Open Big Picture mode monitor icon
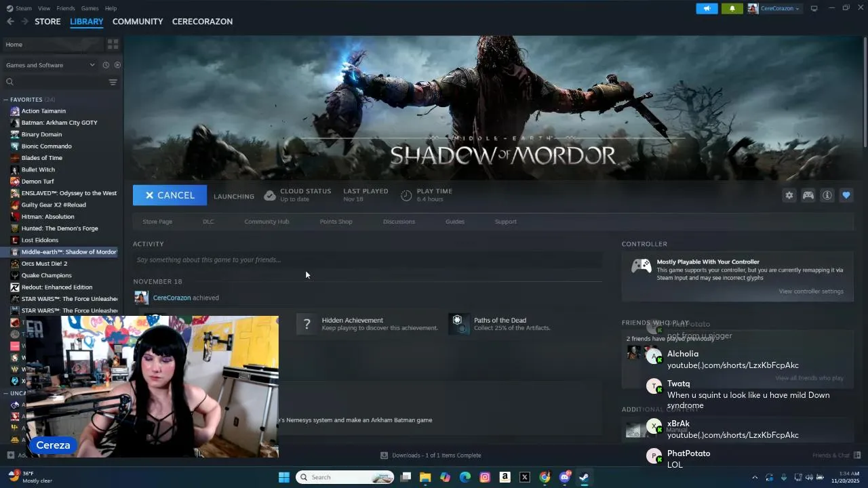Image resolution: width=868 pixels, height=488 pixels. (814, 8)
